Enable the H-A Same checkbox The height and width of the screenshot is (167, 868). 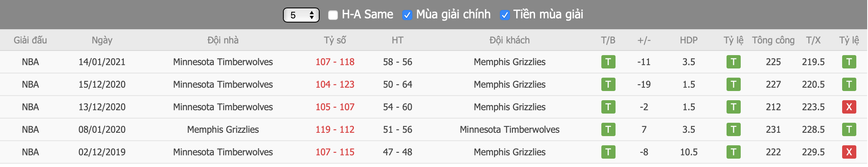pos(333,15)
